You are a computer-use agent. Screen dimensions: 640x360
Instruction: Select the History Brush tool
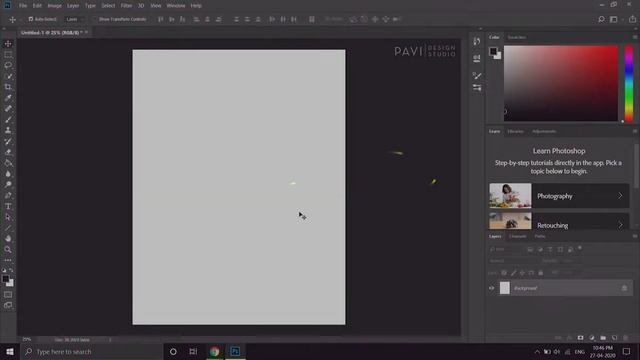click(8, 141)
